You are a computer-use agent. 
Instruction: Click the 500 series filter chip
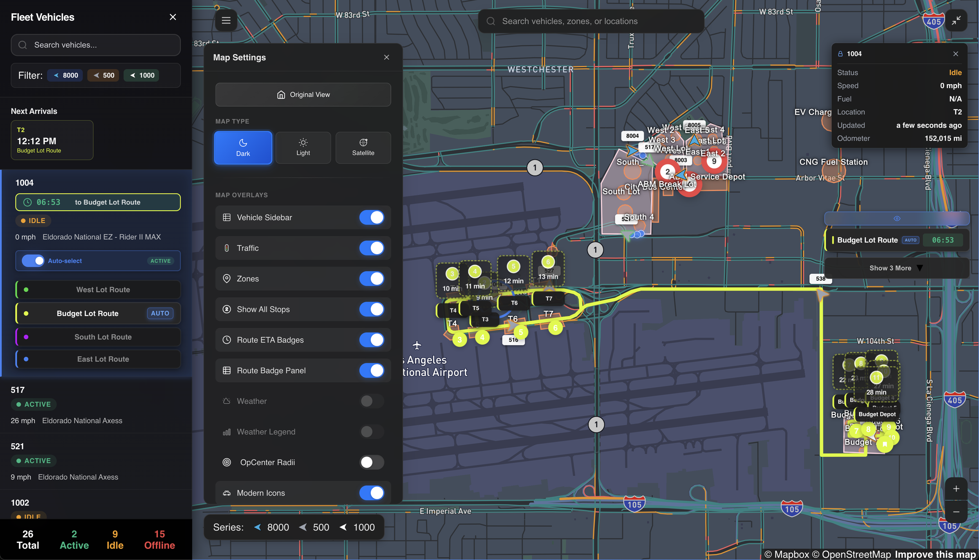(104, 75)
